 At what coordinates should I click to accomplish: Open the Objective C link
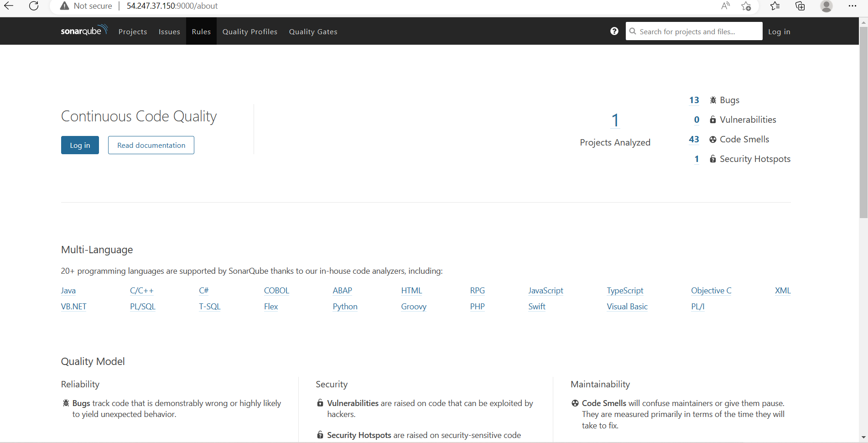pyautogui.click(x=711, y=291)
